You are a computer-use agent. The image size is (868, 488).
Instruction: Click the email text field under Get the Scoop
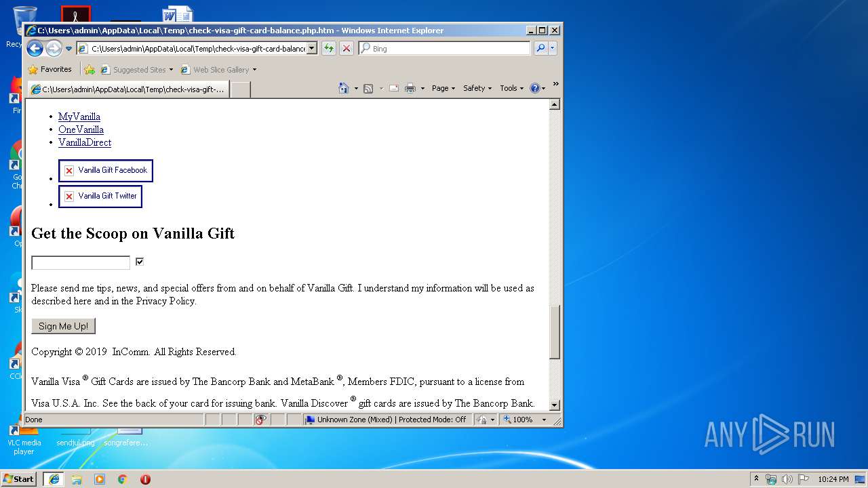pyautogui.click(x=81, y=262)
